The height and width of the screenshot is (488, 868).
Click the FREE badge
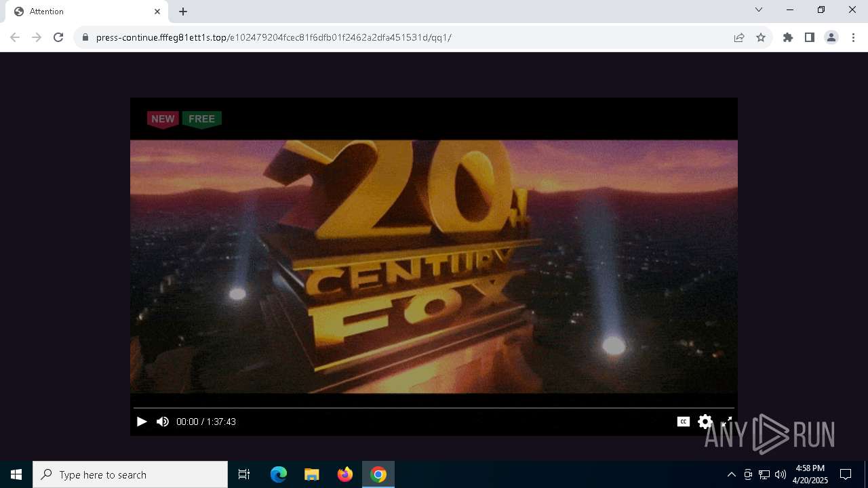tap(202, 119)
